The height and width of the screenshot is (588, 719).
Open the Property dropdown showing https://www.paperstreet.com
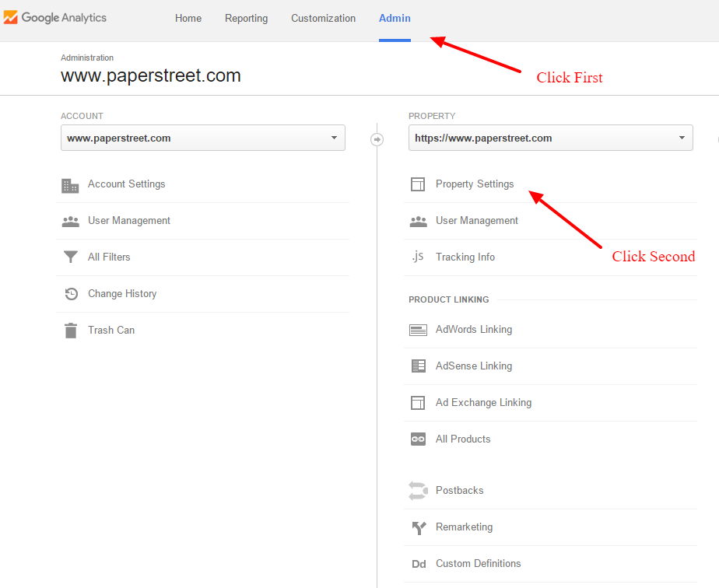coord(551,138)
